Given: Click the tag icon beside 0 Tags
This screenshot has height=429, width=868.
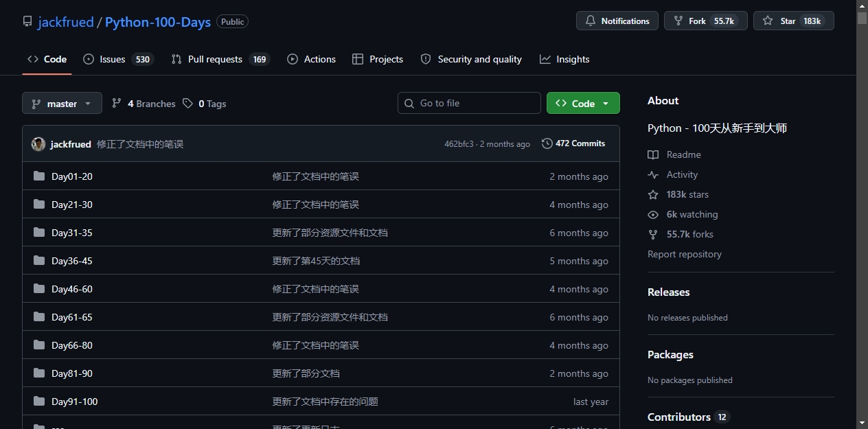Looking at the screenshot, I should click(187, 103).
